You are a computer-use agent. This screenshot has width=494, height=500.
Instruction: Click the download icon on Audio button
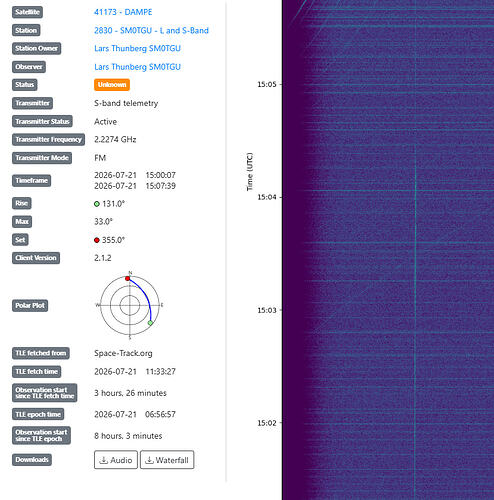pos(104,460)
